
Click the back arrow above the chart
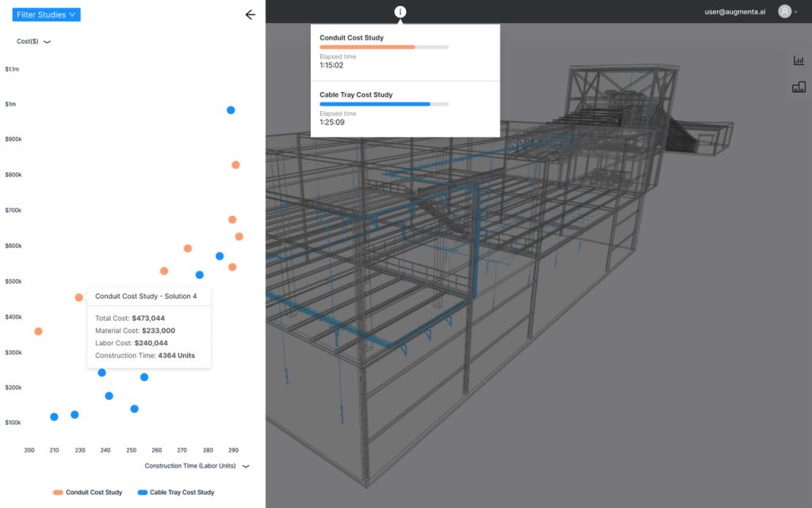click(x=250, y=14)
